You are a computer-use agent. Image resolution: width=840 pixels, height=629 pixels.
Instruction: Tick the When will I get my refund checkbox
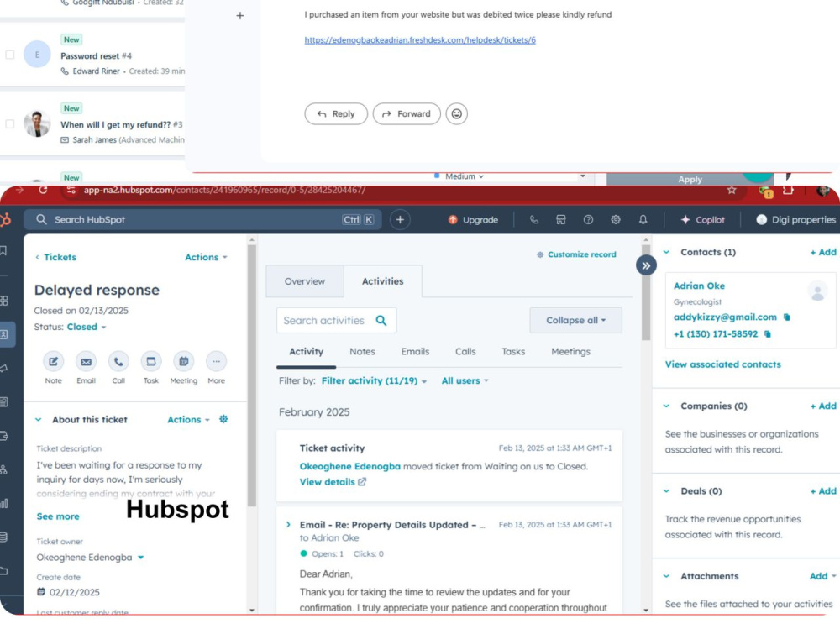[x=9, y=123]
